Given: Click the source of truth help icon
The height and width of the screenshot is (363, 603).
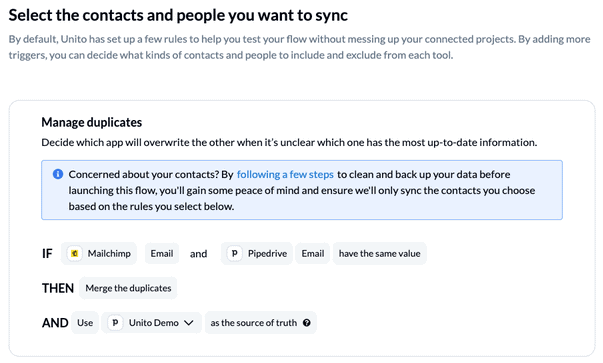Looking at the screenshot, I should point(306,323).
